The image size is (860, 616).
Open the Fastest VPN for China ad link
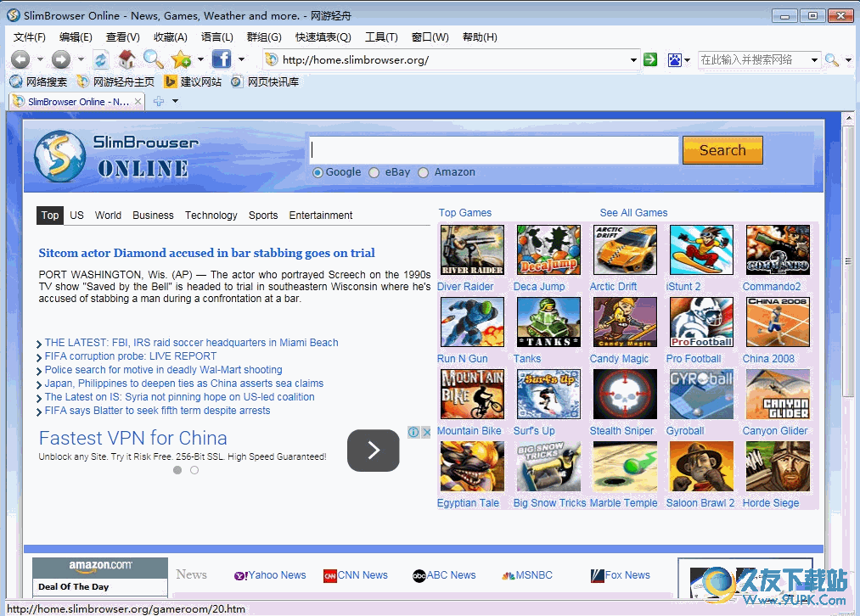[x=133, y=438]
